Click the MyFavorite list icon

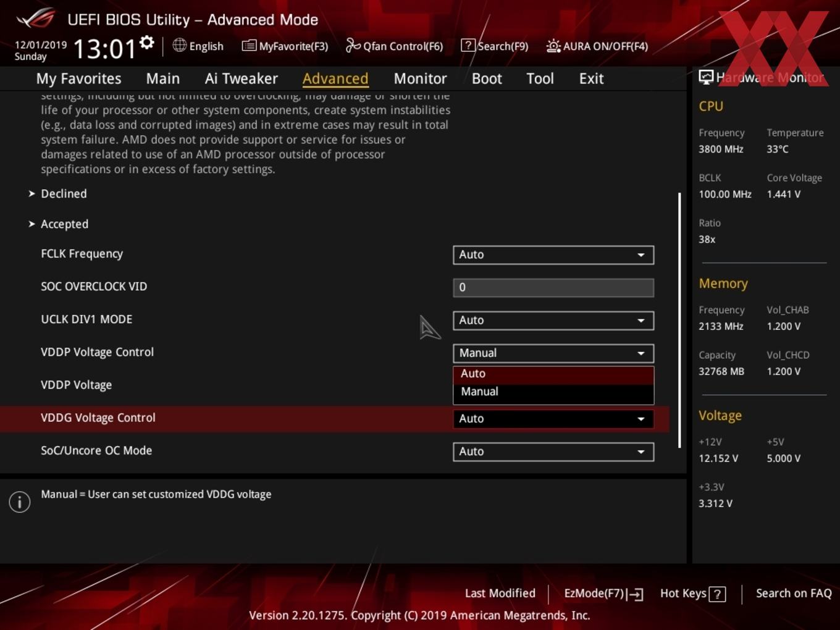point(249,46)
